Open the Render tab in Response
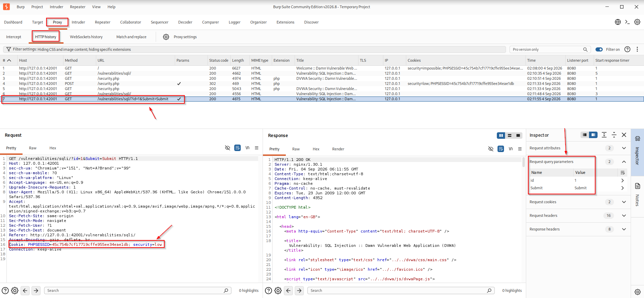Screen dimensions: 644x298 click(338, 149)
